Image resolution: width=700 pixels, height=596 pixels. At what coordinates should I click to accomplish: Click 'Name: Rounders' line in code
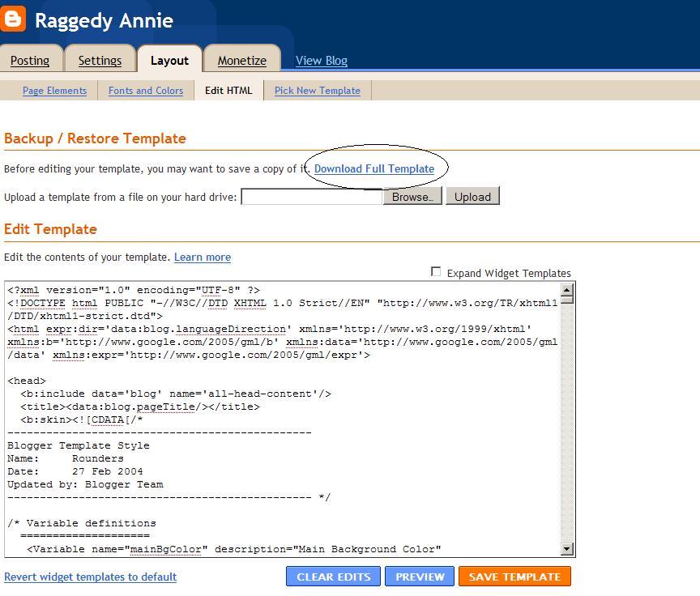click(66, 458)
